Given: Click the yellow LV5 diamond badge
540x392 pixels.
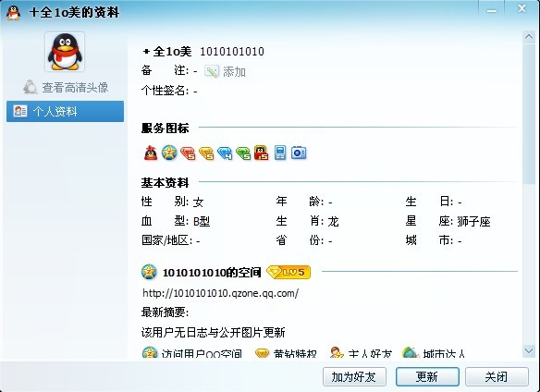Looking at the screenshot, I should (288, 272).
